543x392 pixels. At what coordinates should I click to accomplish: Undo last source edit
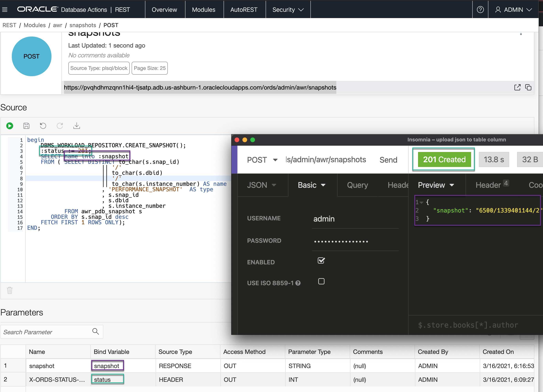[43, 126]
